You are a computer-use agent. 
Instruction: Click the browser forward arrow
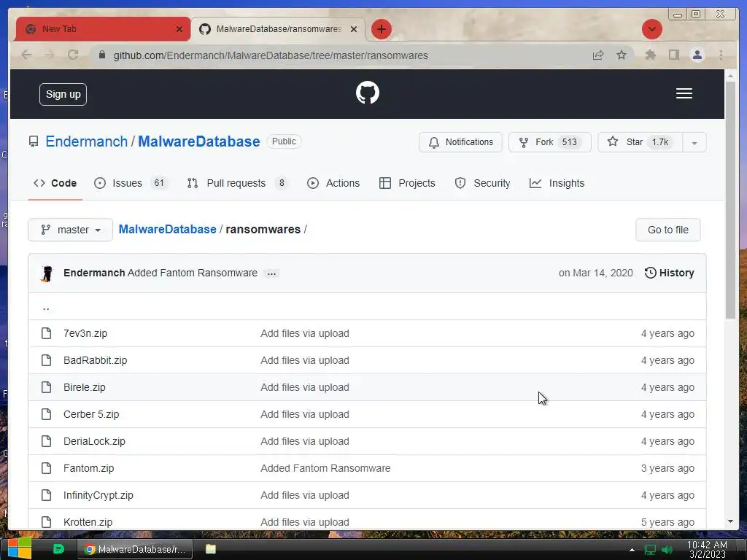coord(50,55)
